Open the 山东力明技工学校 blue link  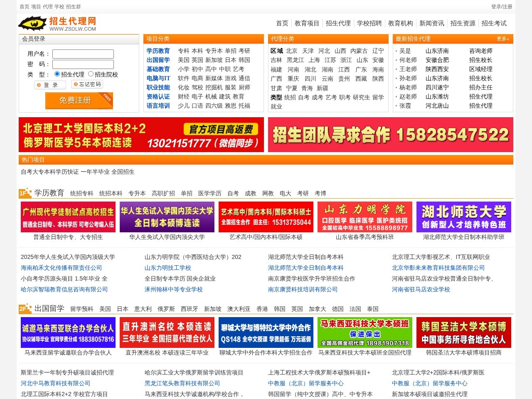167,268
